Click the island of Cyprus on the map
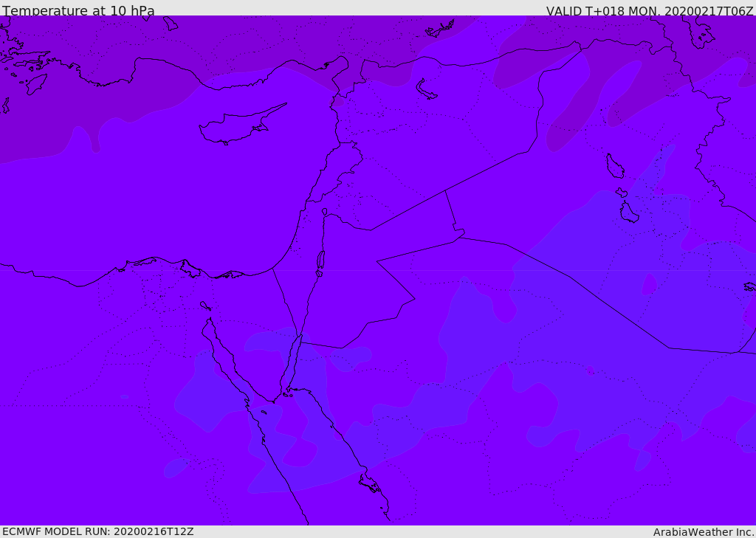The width and height of the screenshot is (756, 538). pos(241,125)
